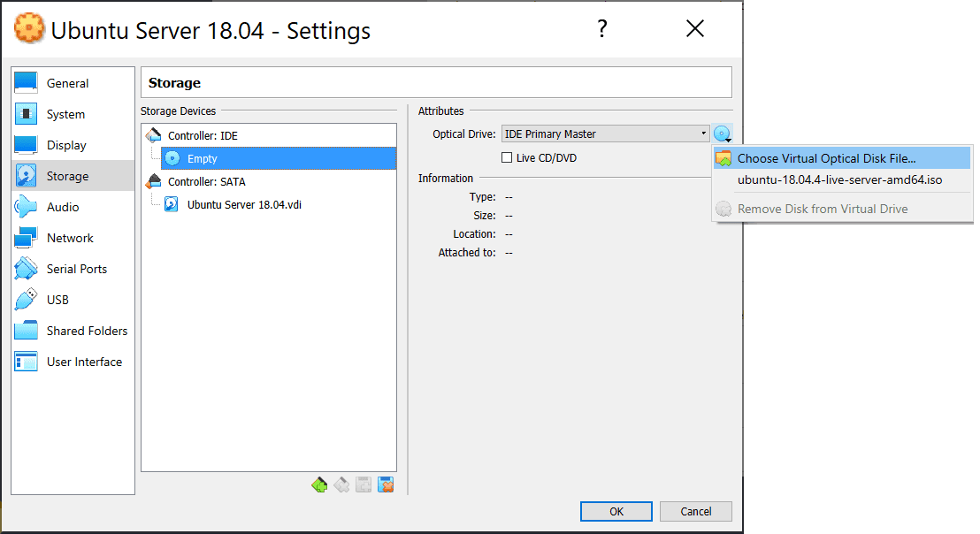Viewport: 980px width, 534px height.
Task: Click the optical disk chooser arrow button
Action: (723, 133)
